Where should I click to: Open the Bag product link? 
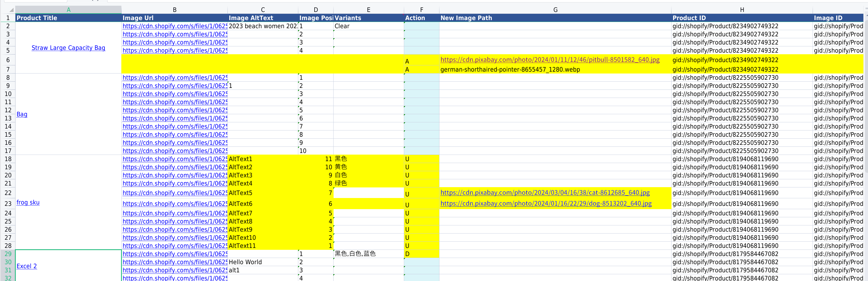(x=22, y=114)
